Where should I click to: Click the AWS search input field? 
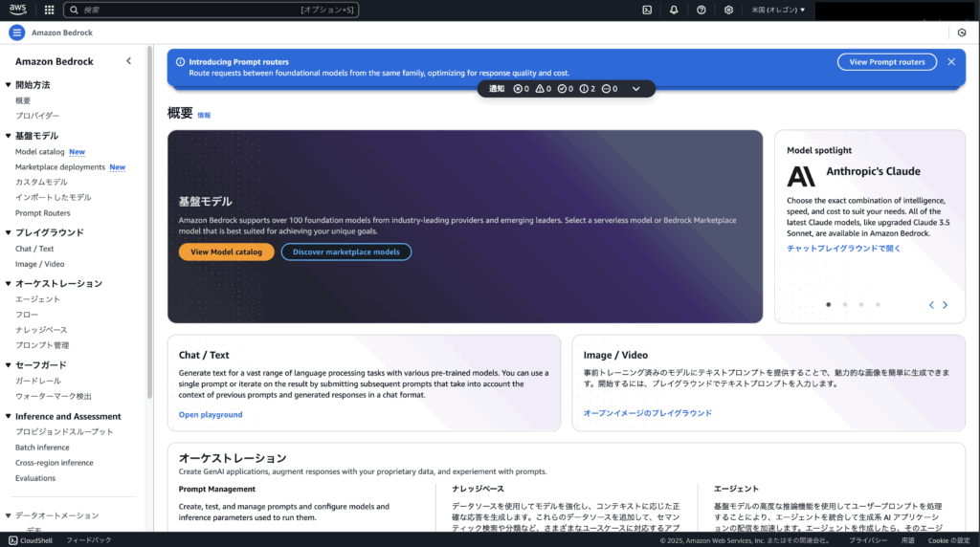click(x=191, y=10)
